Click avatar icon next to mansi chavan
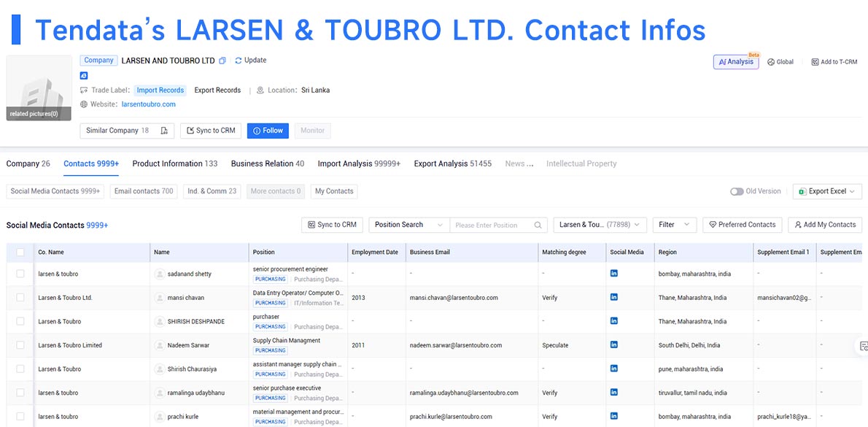Screen dimensions: 868x427 tap(160, 297)
